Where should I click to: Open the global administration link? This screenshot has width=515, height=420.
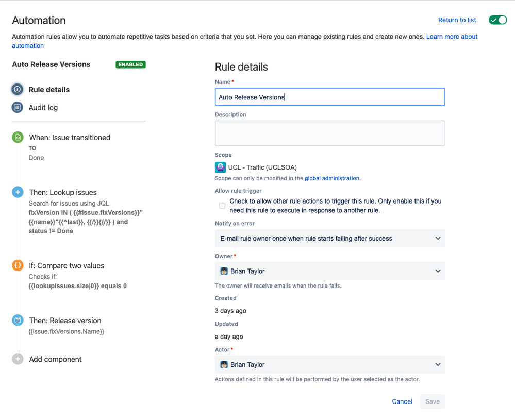coord(331,178)
